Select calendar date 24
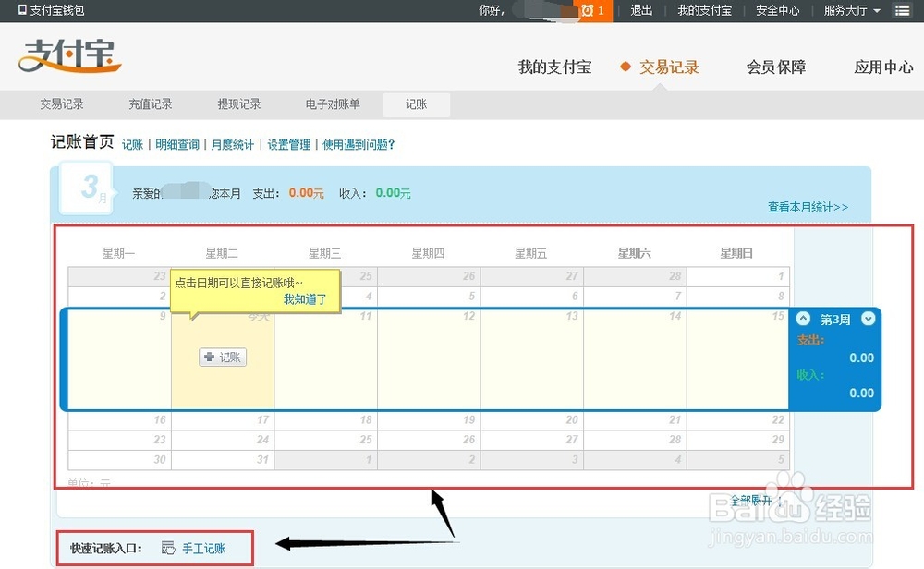This screenshot has height=569, width=924. point(223,440)
